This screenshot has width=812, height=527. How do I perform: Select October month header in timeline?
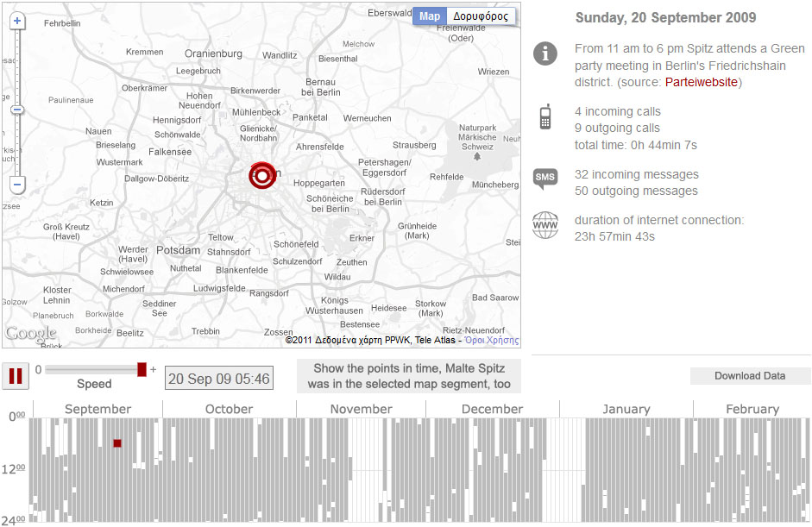pyautogui.click(x=229, y=409)
